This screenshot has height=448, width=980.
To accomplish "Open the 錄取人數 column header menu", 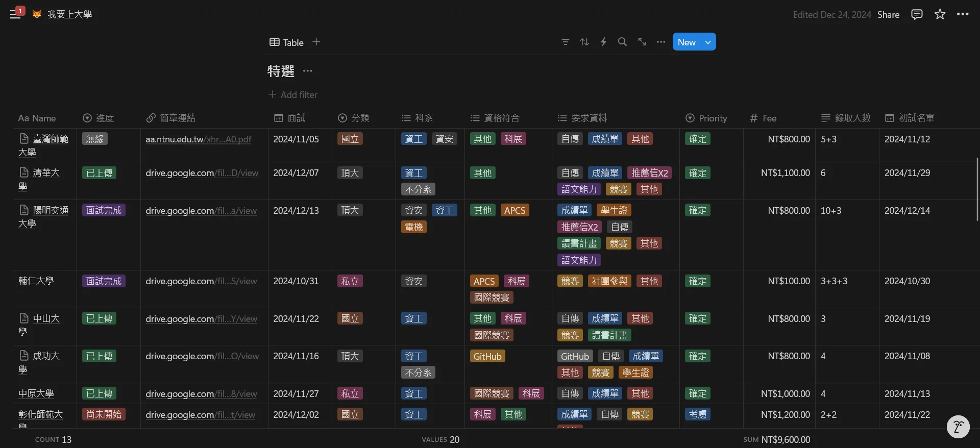I will click(847, 118).
